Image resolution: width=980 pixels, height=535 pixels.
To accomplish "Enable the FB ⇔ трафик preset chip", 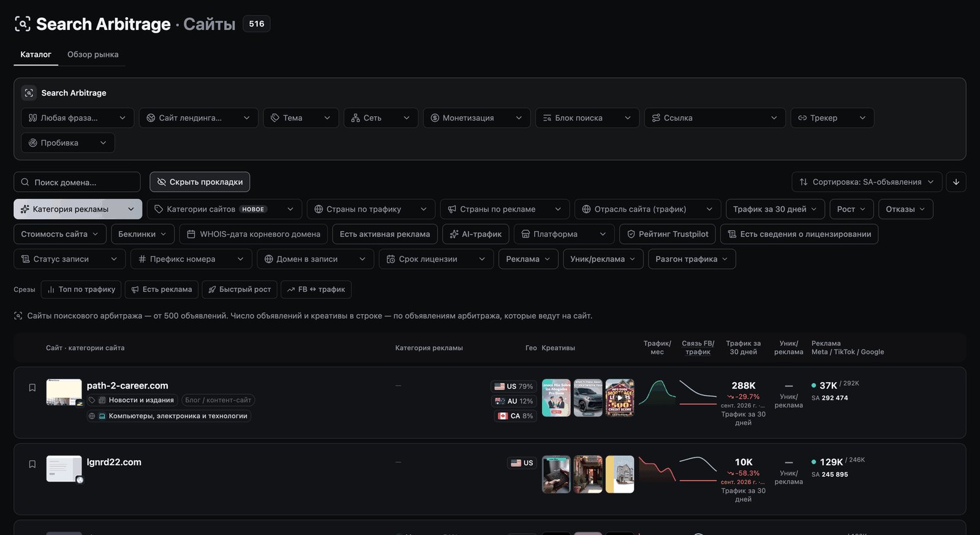I will click(316, 290).
